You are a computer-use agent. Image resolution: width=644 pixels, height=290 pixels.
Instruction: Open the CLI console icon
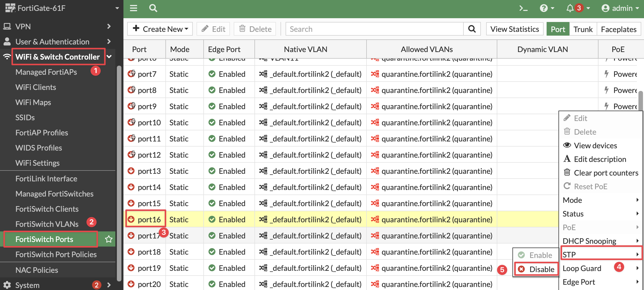click(523, 8)
